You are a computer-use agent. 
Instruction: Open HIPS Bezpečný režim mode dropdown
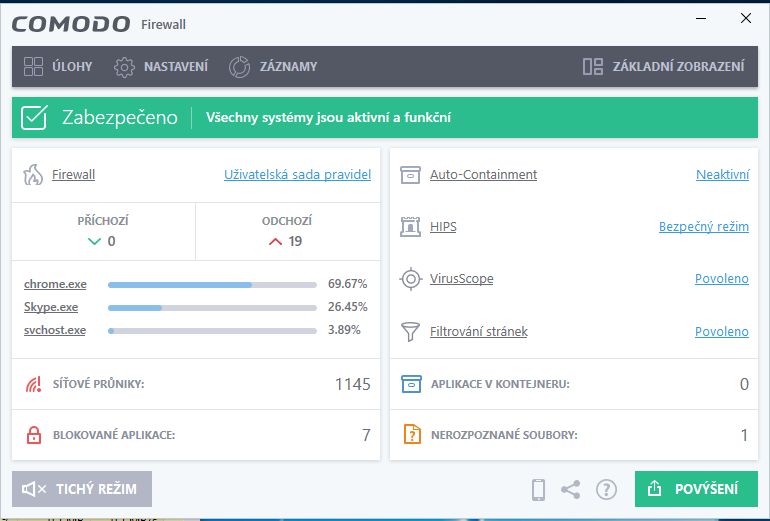(703, 227)
